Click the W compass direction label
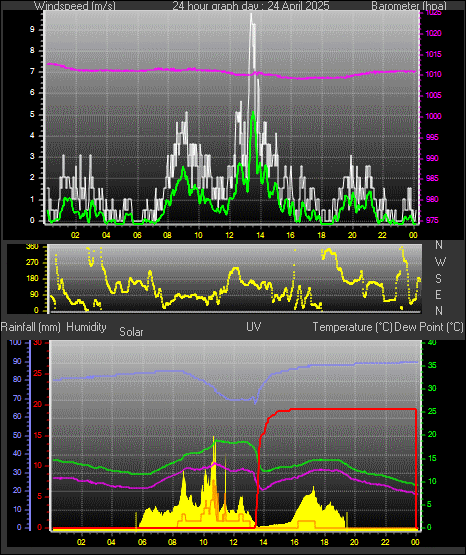The height and width of the screenshot is (555, 466). 440,262
